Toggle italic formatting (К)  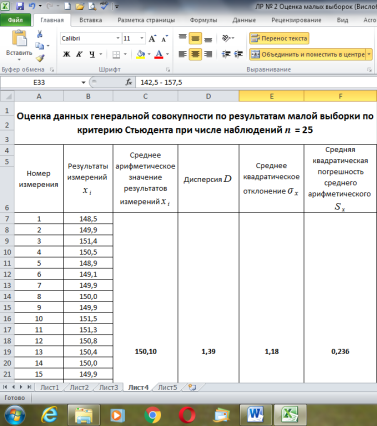(79, 54)
